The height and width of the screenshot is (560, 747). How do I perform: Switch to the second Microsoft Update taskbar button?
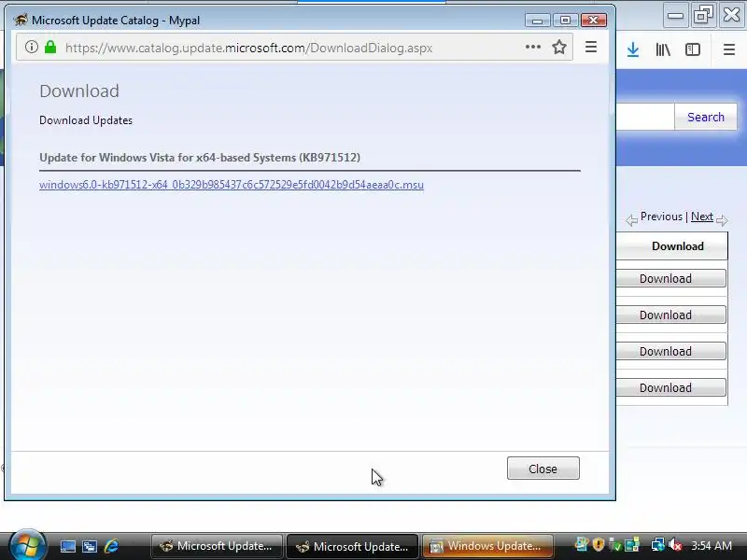click(353, 546)
